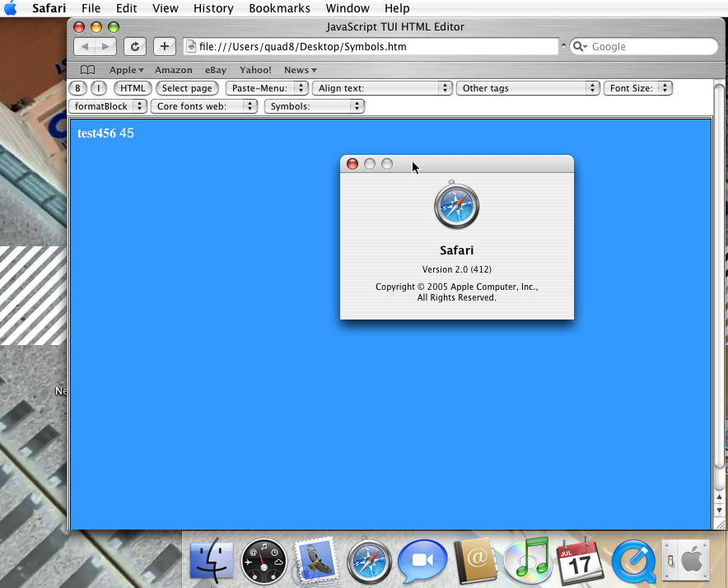
Task: Open the Window menu
Action: pos(348,8)
